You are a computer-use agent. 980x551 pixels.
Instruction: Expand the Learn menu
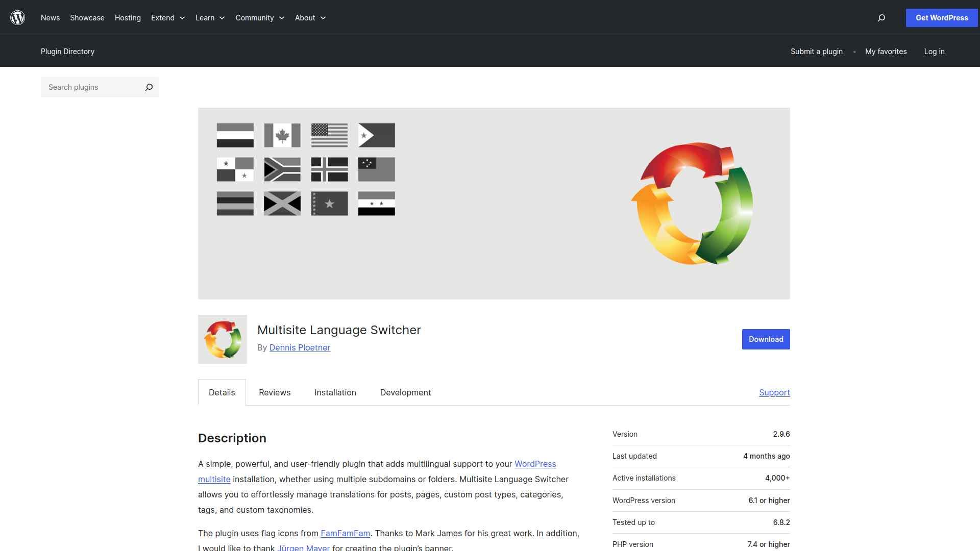tap(210, 18)
